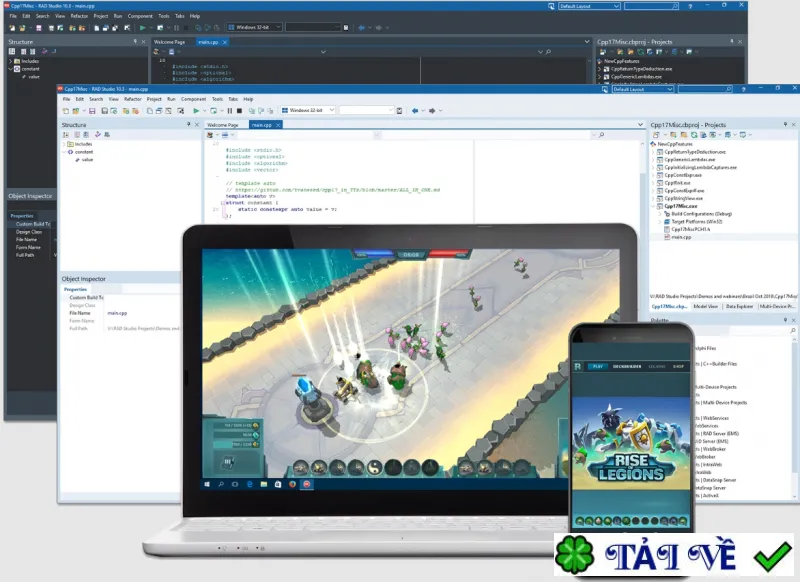This screenshot has width=800, height=582.
Task: Open the Default Layout dropdown in light window
Action: tap(669, 89)
